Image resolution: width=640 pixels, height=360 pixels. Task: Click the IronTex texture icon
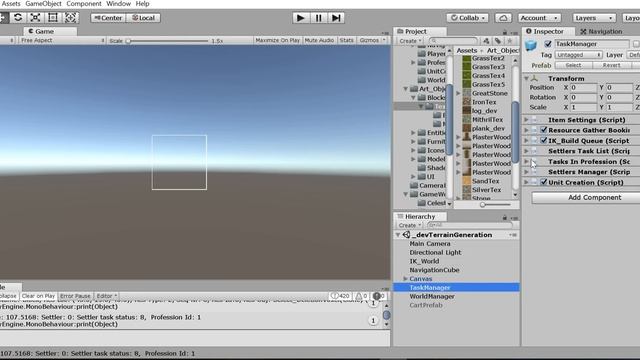point(467,102)
